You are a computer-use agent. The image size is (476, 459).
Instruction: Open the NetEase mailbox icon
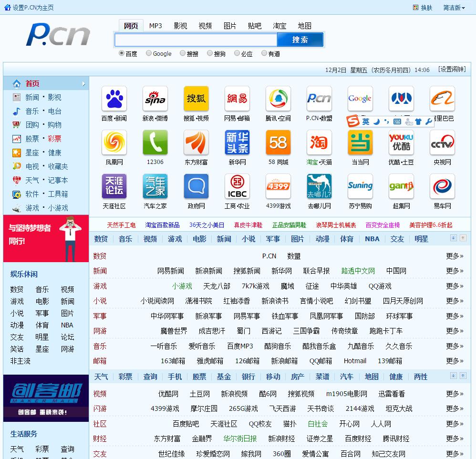tap(237, 99)
